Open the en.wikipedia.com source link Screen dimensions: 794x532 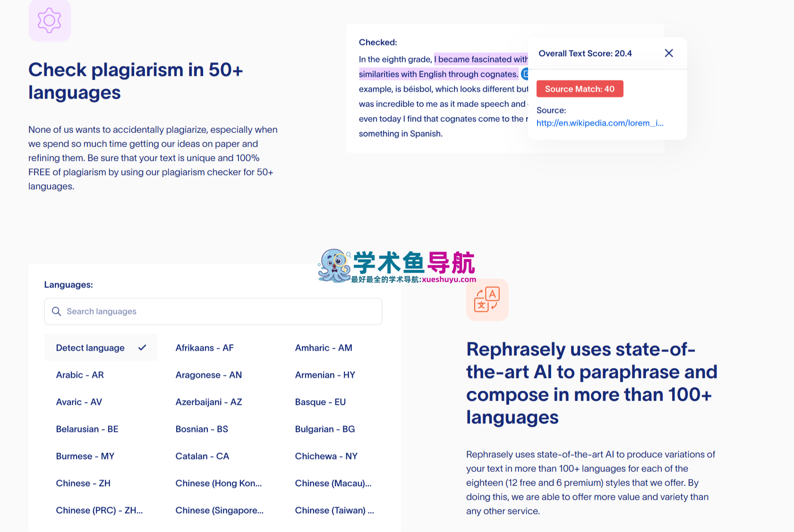point(600,123)
